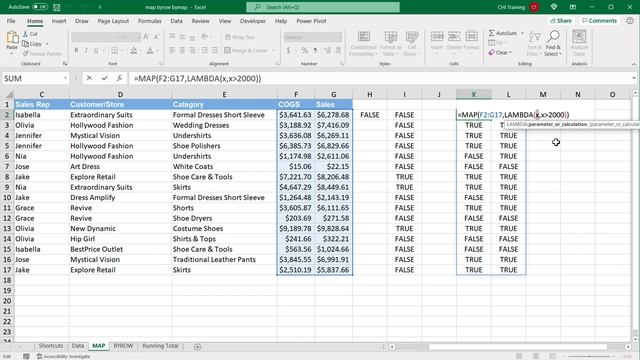
Task: Click Wrap Text button
Action: tap(240, 37)
